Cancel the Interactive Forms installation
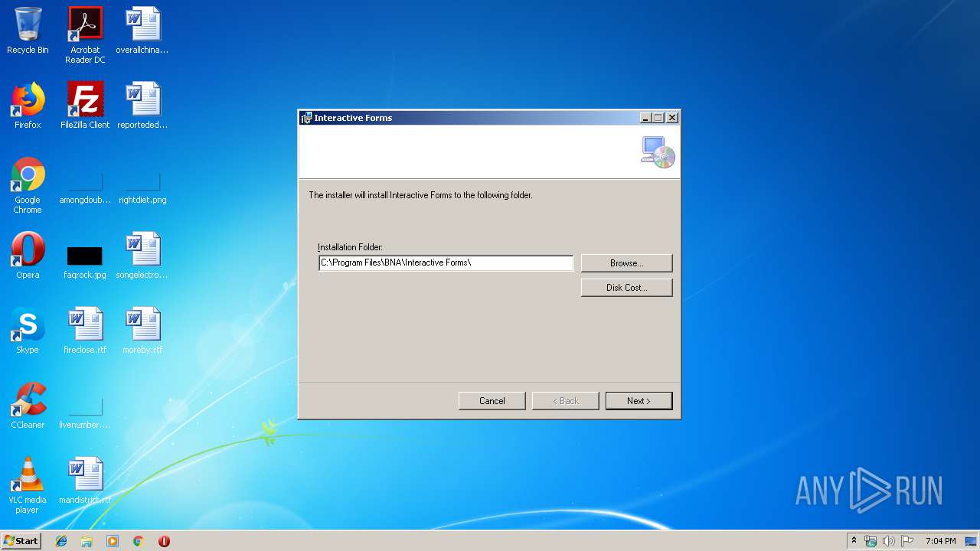 492,401
